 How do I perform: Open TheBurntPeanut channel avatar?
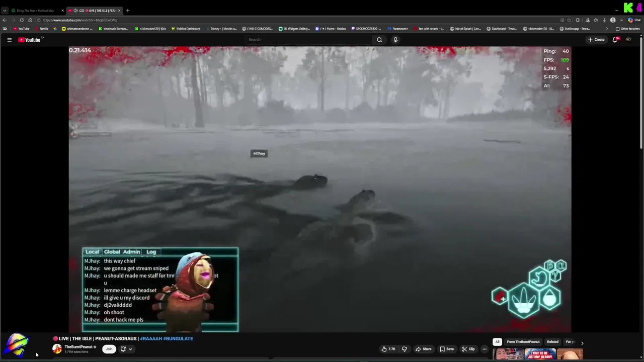(57, 349)
